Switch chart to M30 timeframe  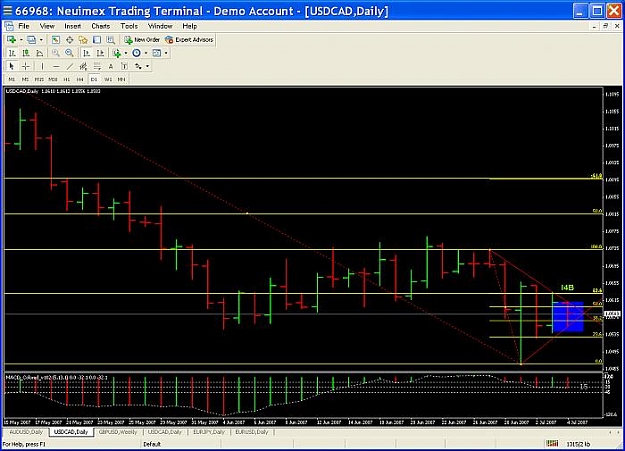53,79
